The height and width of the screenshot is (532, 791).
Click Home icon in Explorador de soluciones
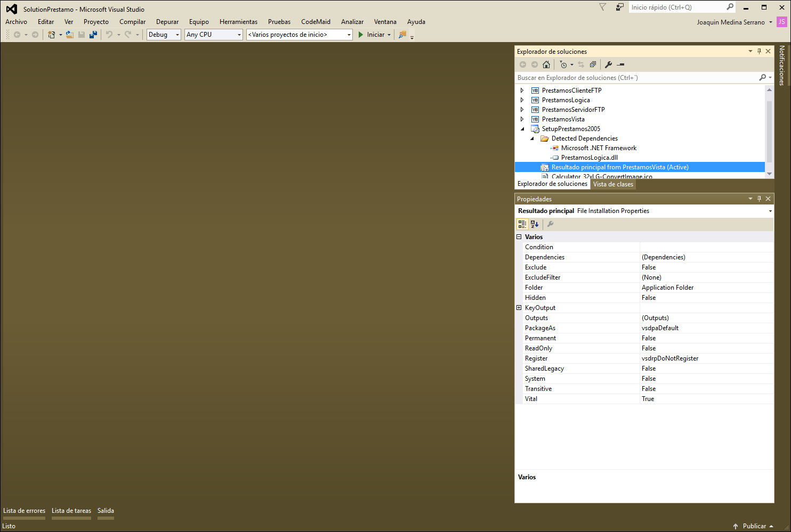click(546, 64)
